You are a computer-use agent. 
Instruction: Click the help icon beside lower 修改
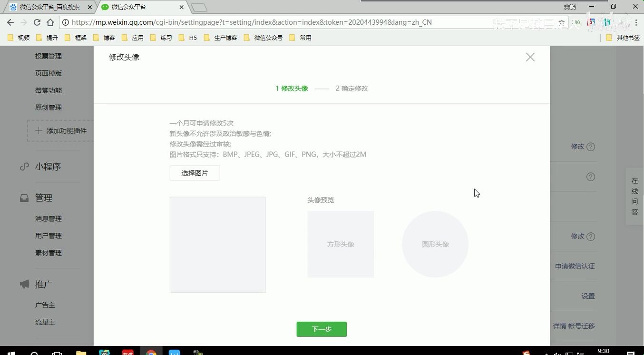coord(591,237)
